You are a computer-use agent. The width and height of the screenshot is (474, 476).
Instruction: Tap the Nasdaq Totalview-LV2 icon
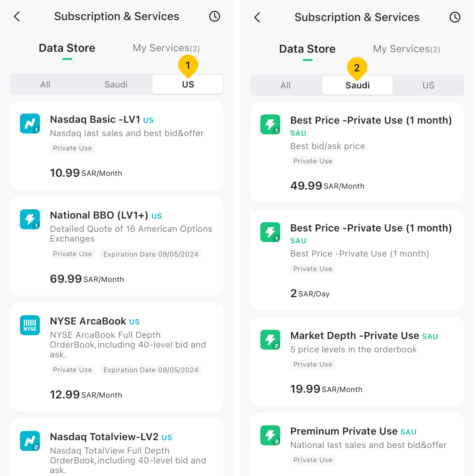point(30,441)
